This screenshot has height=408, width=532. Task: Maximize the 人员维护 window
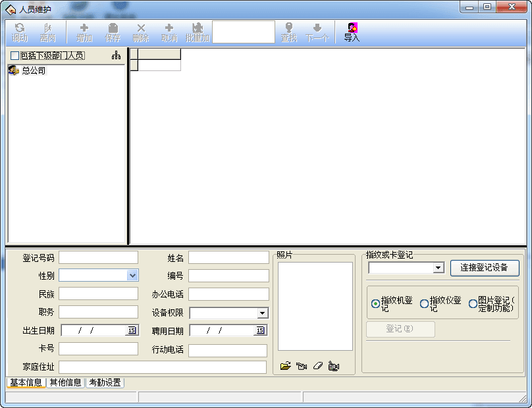point(487,7)
